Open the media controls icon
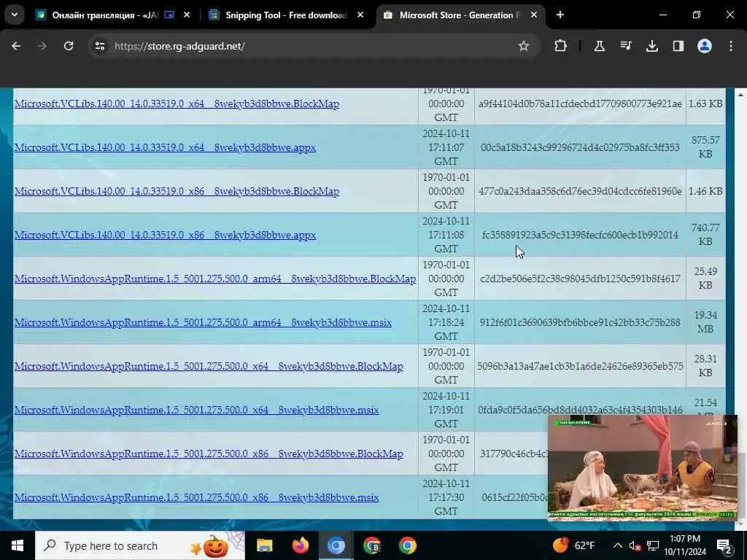Image resolution: width=747 pixels, height=560 pixels. pyautogui.click(x=625, y=46)
